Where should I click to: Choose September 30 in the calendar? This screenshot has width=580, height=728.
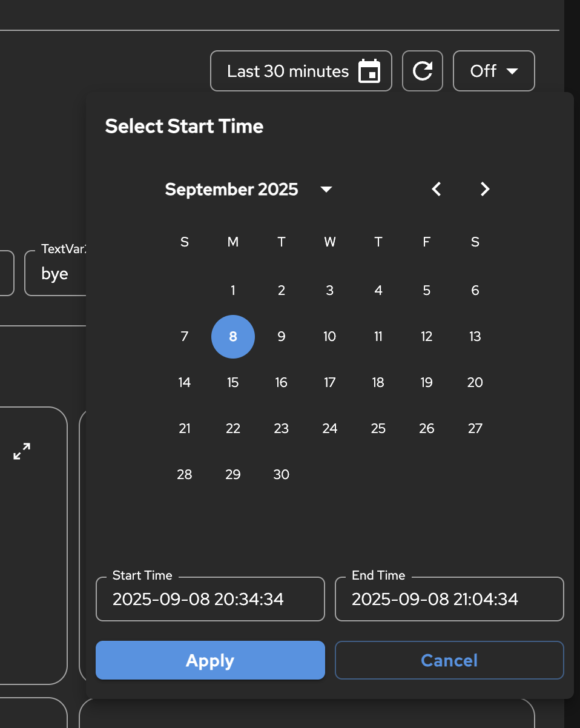coord(282,475)
